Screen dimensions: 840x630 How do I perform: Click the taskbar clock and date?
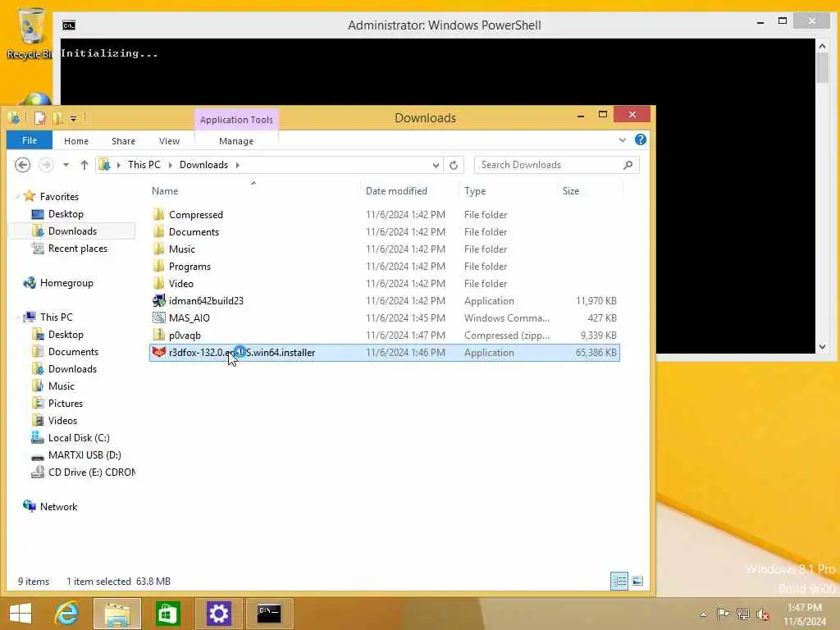(x=804, y=614)
